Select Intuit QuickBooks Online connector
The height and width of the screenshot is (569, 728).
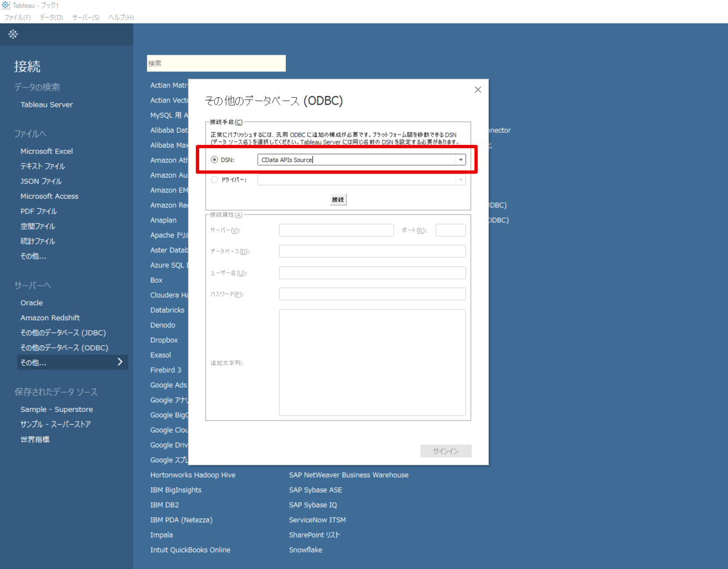pyautogui.click(x=190, y=550)
